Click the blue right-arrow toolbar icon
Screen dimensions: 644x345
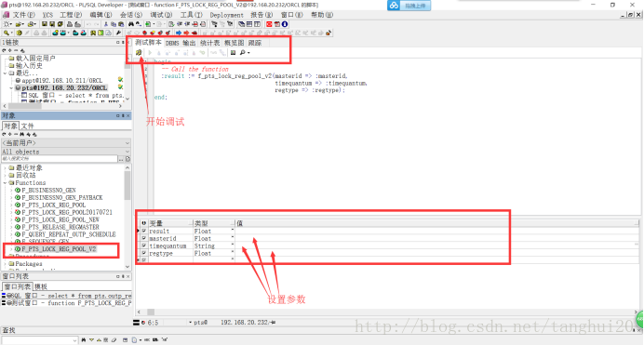(x=179, y=33)
